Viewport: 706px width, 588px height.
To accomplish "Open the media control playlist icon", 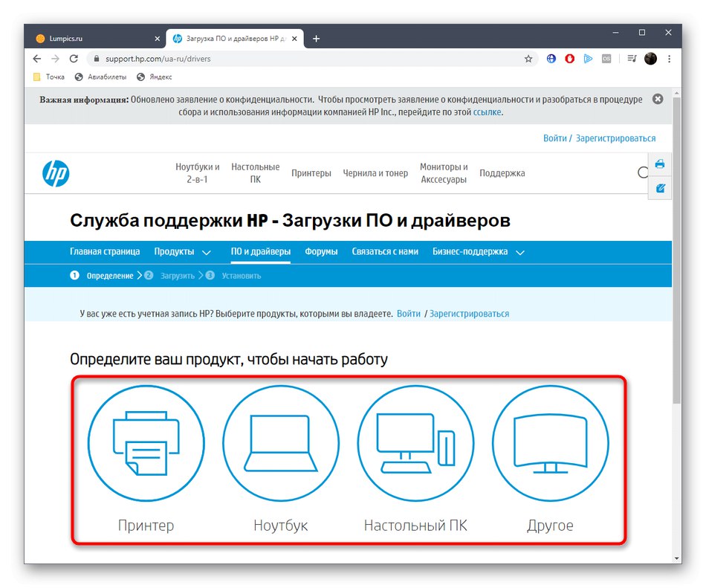I will point(632,59).
